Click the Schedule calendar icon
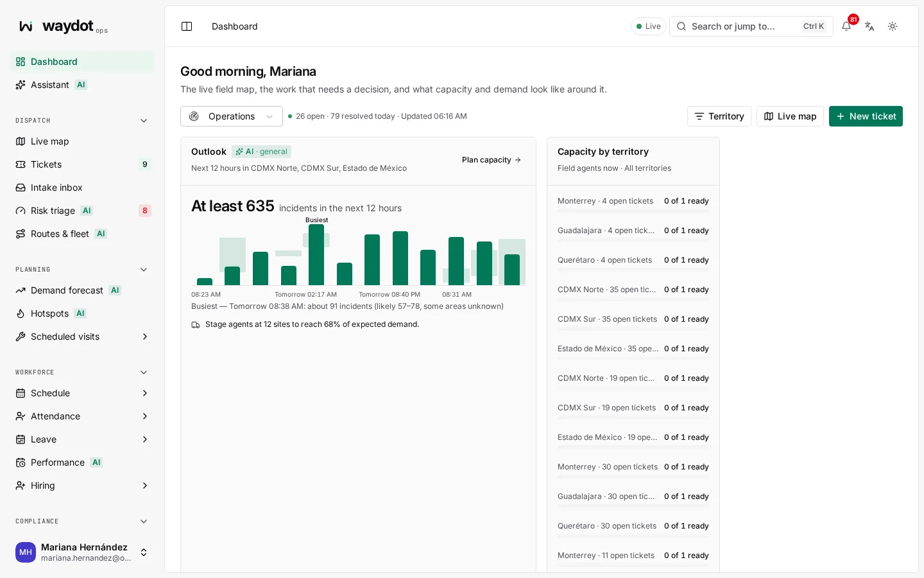The height and width of the screenshot is (578, 924). 21,393
